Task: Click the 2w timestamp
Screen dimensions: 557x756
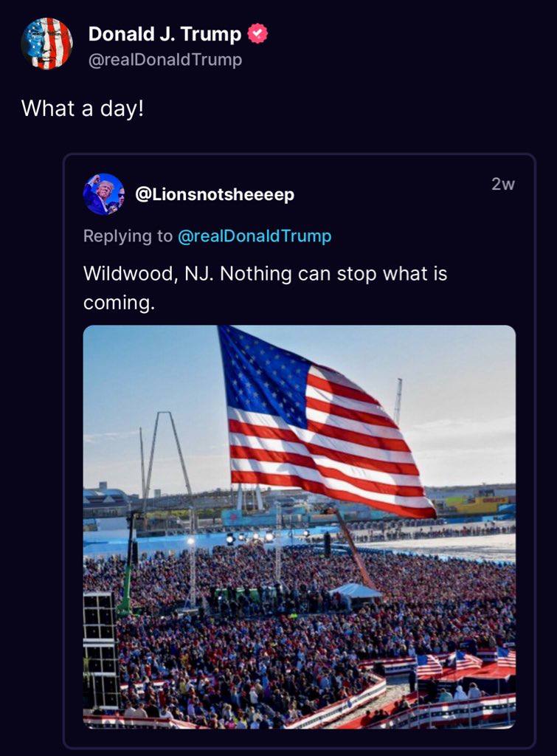Action: pos(502,185)
